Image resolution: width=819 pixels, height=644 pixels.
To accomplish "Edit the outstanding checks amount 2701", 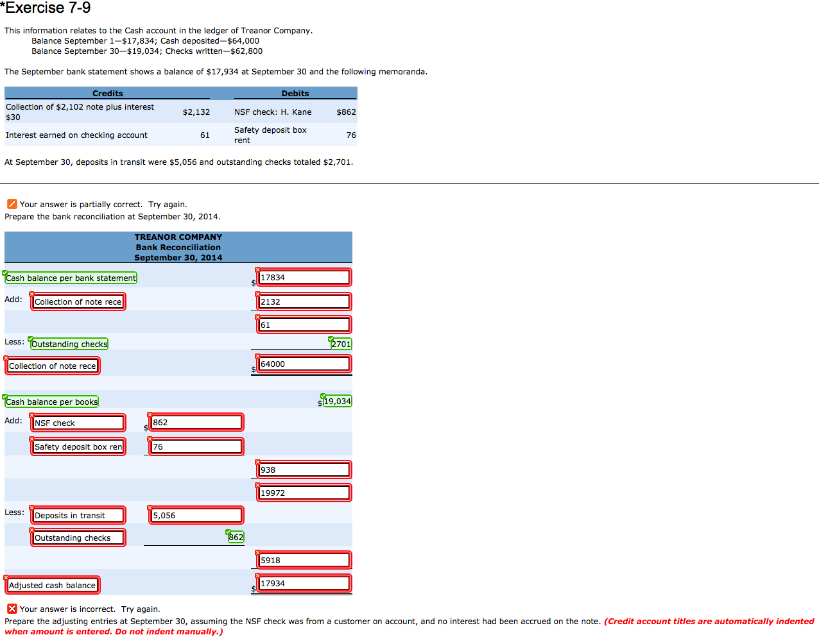I will coord(341,344).
